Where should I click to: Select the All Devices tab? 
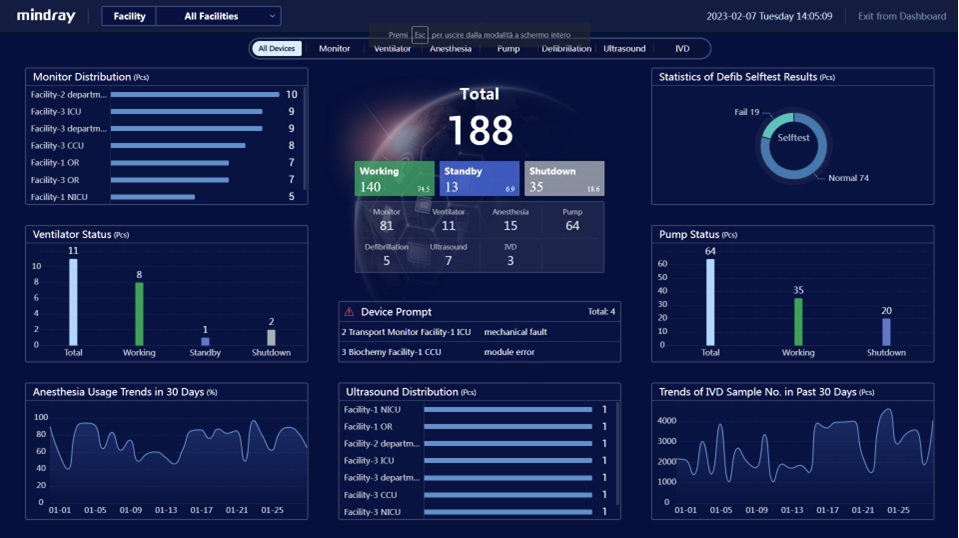click(x=277, y=48)
